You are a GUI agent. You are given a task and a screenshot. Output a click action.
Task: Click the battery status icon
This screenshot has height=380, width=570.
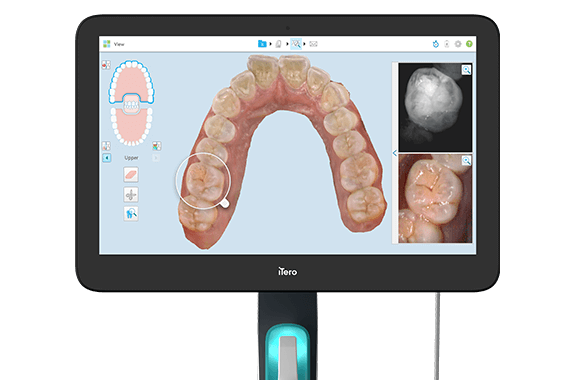[x=447, y=44]
